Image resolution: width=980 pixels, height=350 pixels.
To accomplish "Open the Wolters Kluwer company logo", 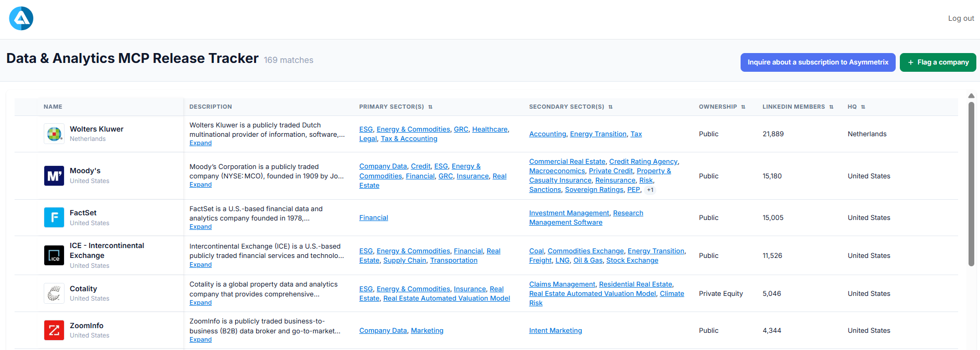I will tap(54, 134).
